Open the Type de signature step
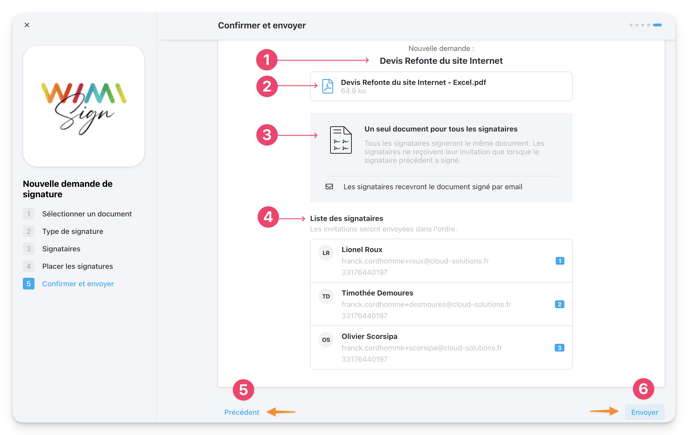688x435 pixels. (72, 231)
